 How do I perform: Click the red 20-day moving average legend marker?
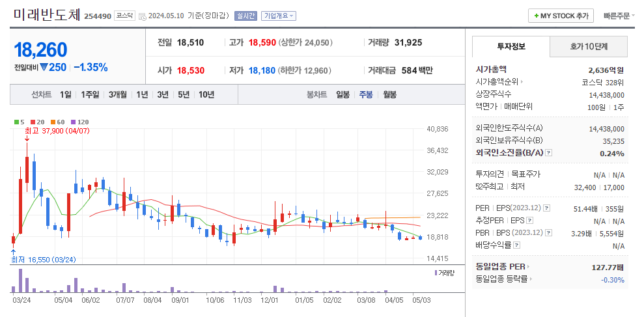(x=32, y=122)
